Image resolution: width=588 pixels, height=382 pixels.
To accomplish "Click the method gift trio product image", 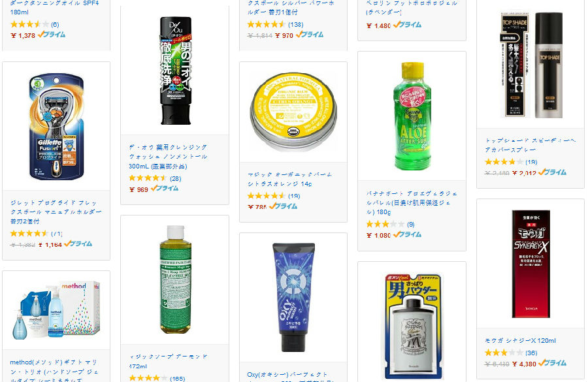I will 56,310.
